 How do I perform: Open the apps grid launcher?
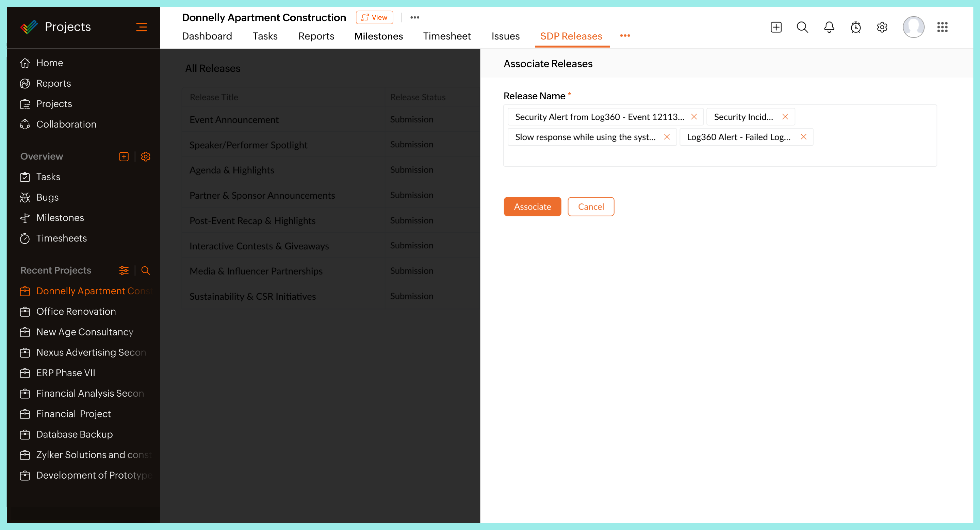(942, 27)
